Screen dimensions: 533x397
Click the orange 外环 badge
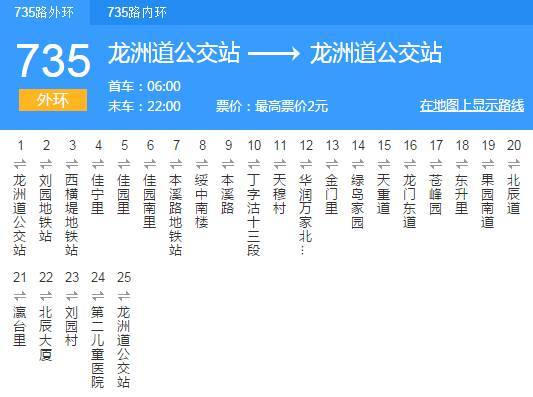[x=53, y=100]
